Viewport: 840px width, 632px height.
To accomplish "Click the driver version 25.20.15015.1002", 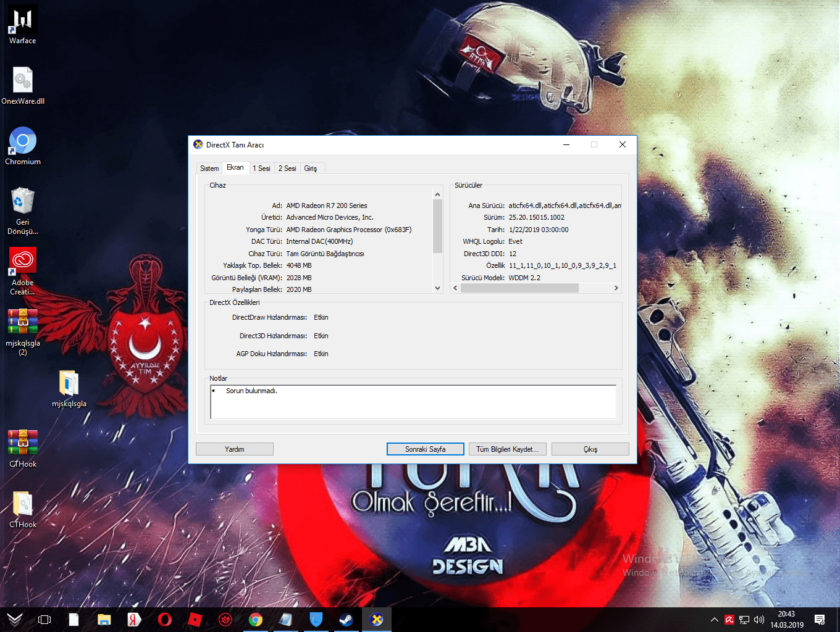I will pyautogui.click(x=537, y=217).
